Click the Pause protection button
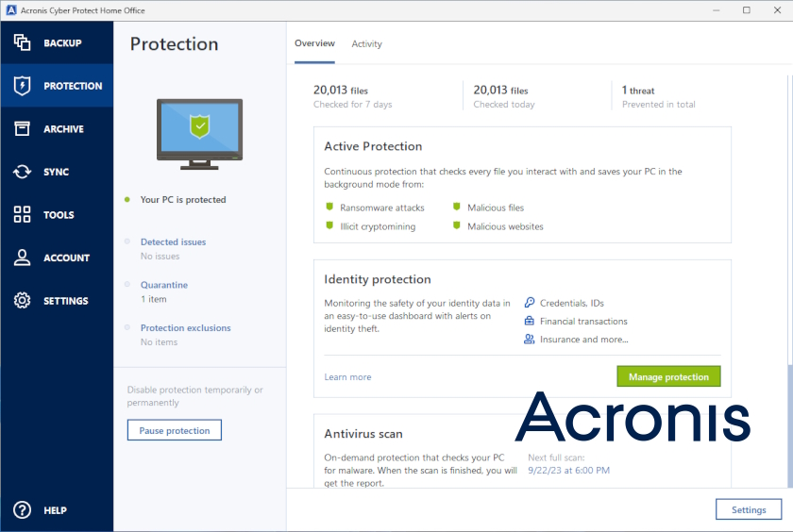The width and height of the screenshot is (793, 532). point(175,430)
